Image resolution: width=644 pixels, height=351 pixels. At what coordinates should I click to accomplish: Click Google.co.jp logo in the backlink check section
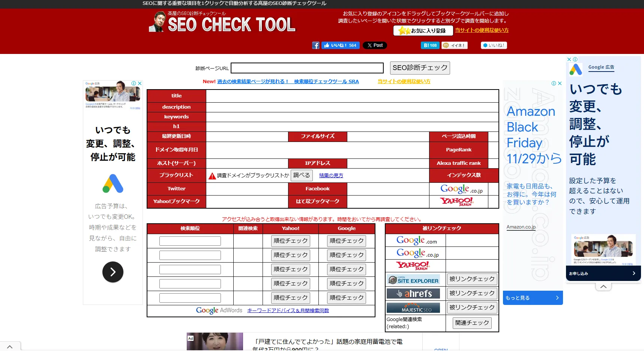[x=417, y=253]
